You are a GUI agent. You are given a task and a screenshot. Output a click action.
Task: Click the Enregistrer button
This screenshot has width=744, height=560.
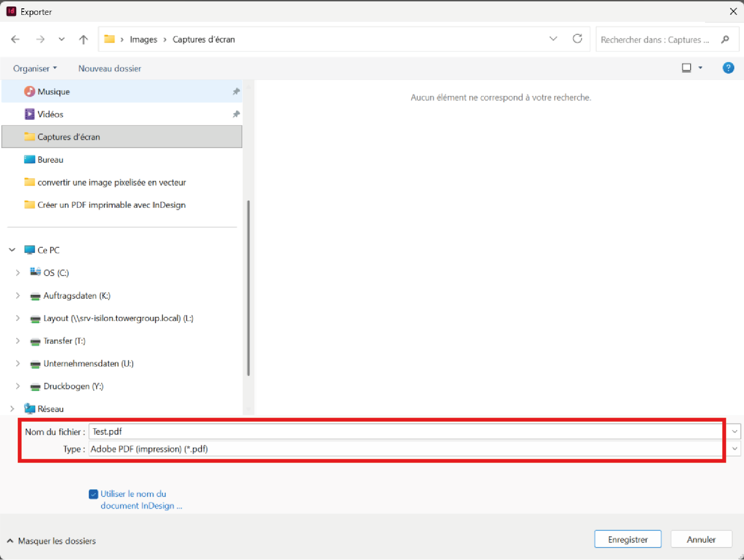coord(628,540)
